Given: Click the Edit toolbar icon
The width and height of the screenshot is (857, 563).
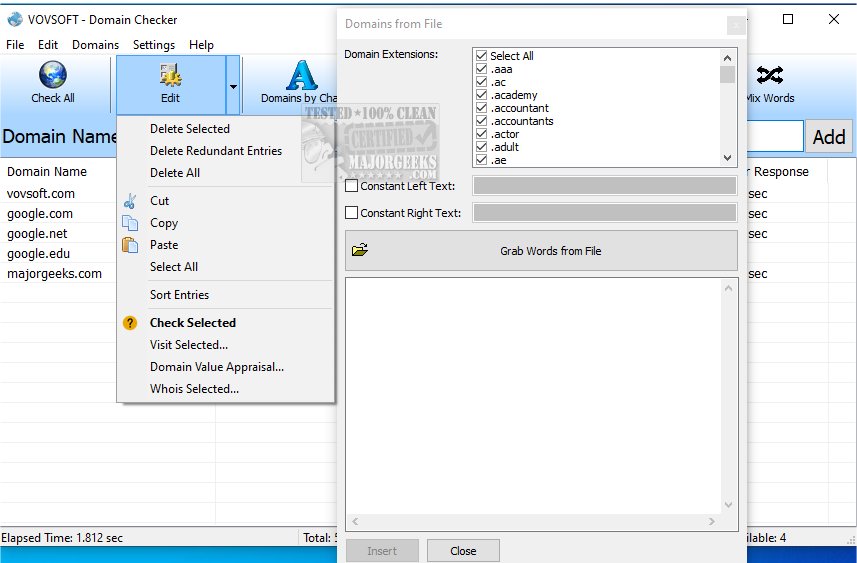Looking at the screenshot, I should coord(171,75).
